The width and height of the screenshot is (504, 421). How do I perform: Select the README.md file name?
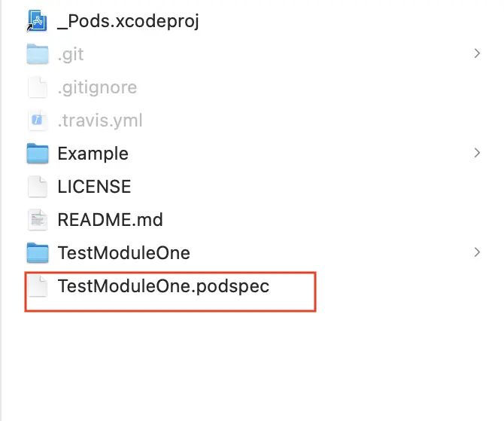click(110, 220)
